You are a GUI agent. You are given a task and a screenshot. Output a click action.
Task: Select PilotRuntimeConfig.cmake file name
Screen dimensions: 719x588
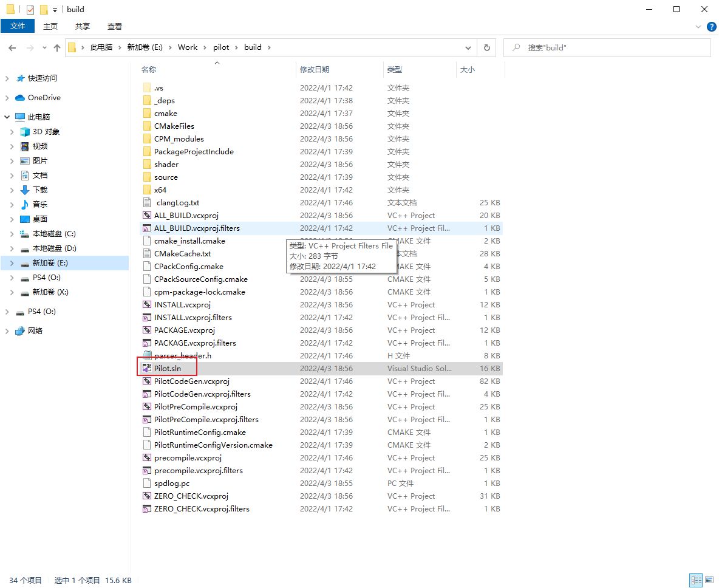point(200,432)
